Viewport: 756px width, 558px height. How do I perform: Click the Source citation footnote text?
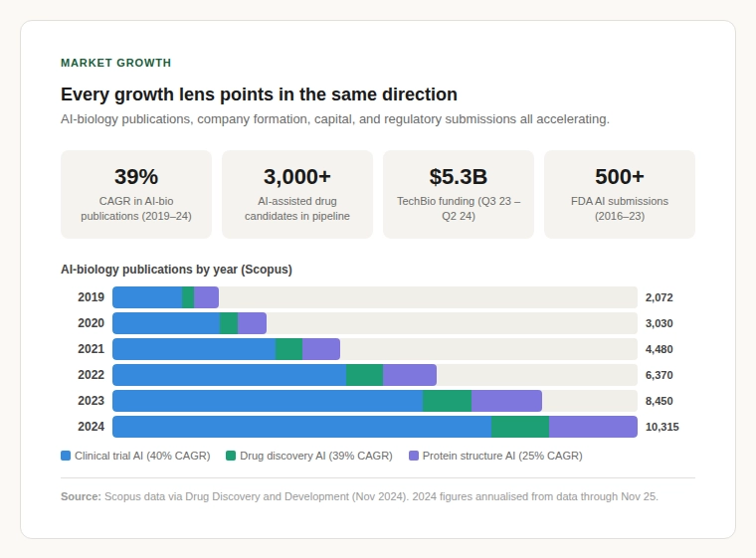pos(359,495)
